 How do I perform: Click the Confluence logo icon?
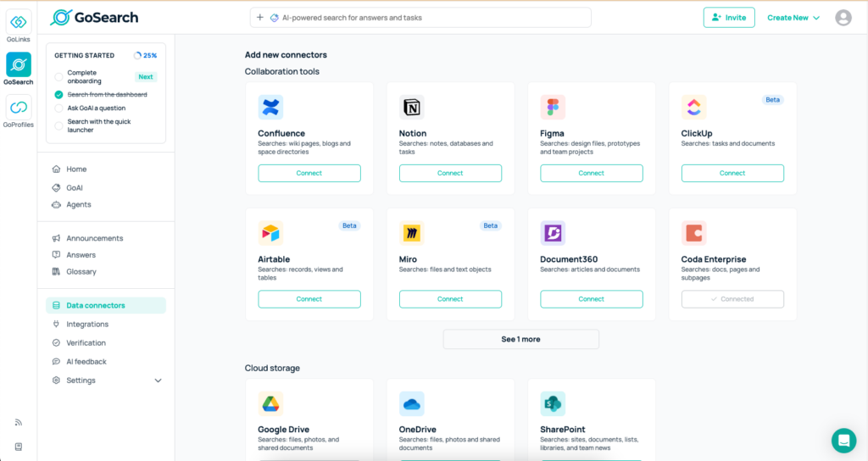(270, 107)
